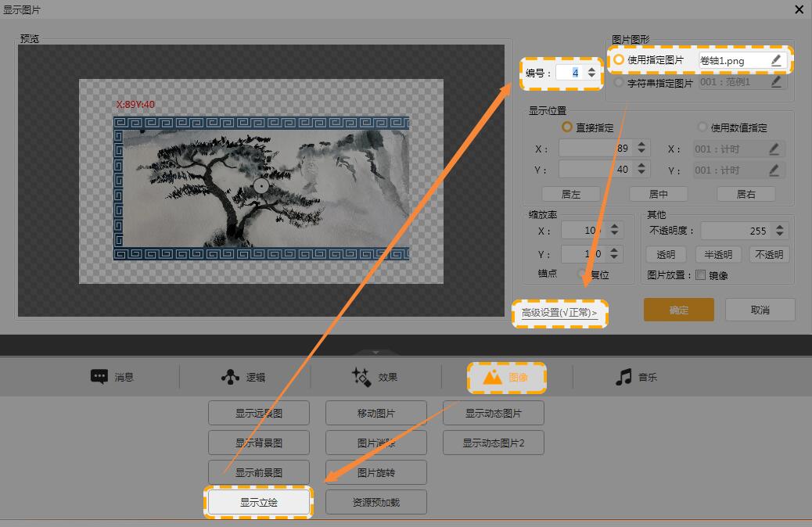Open the 消息 message category tab
This screenshot has width=812, height=527.
113,377
